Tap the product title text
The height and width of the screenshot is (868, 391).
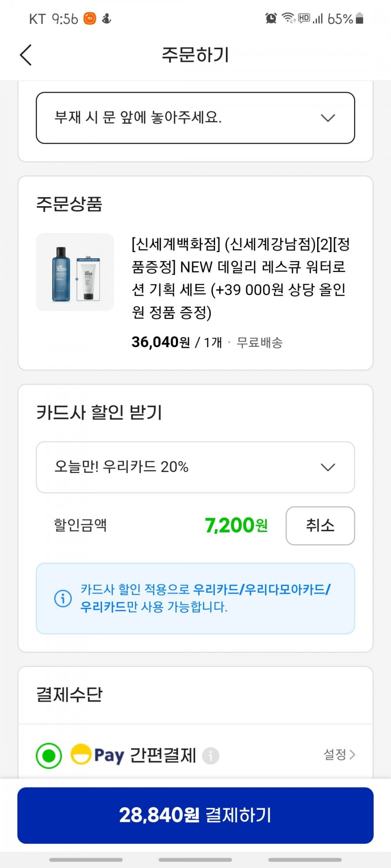coord(241,278)
